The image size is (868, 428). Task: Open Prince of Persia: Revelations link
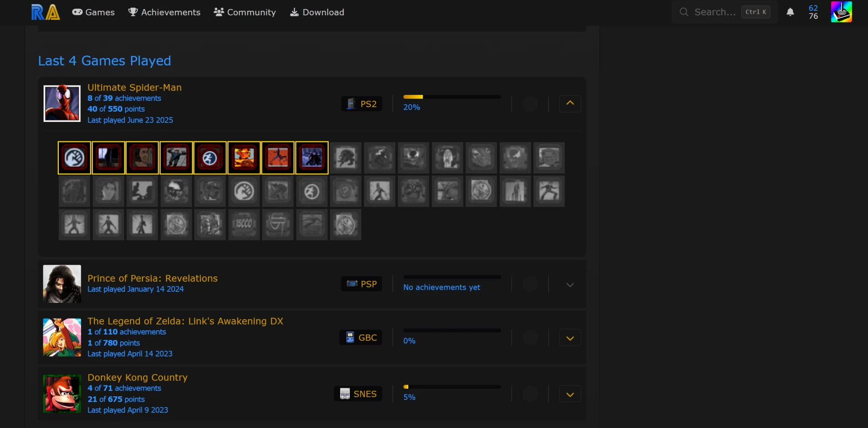click(x=152, y=278)
